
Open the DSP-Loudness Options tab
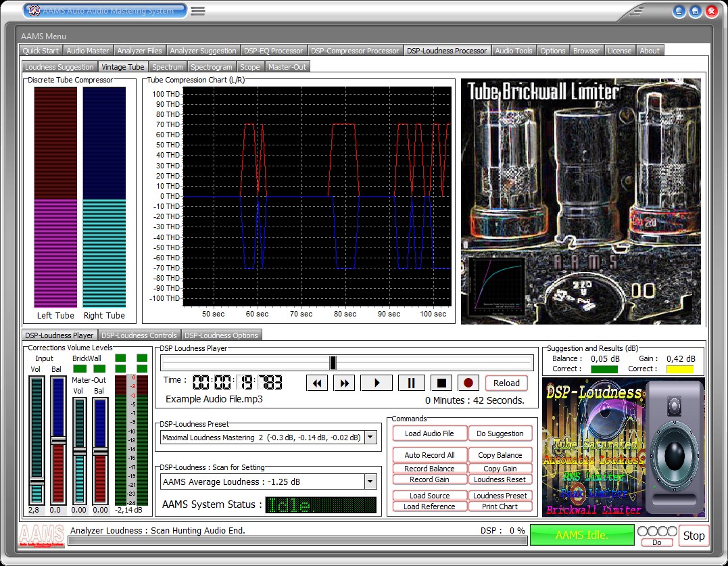(x=221, y=335)
